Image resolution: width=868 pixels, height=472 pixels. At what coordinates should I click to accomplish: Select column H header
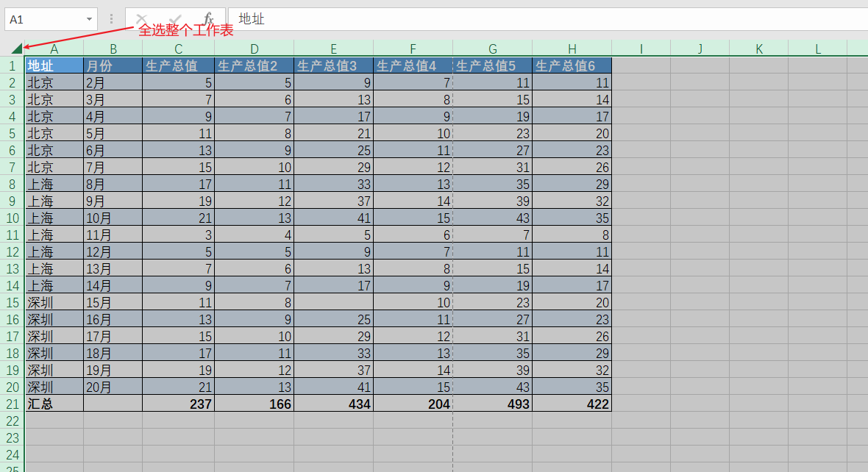(572, 49)
